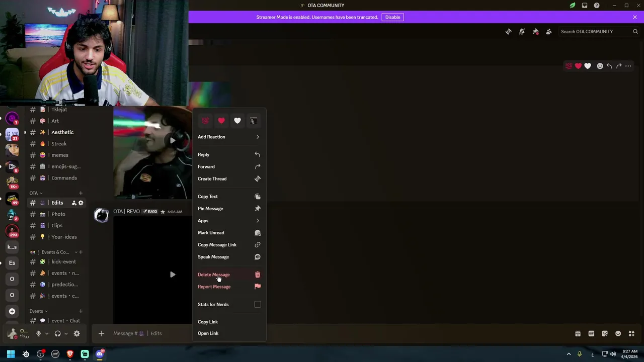Add red heart reaction in context menu
644x362 pixels.
pos(221,121)
